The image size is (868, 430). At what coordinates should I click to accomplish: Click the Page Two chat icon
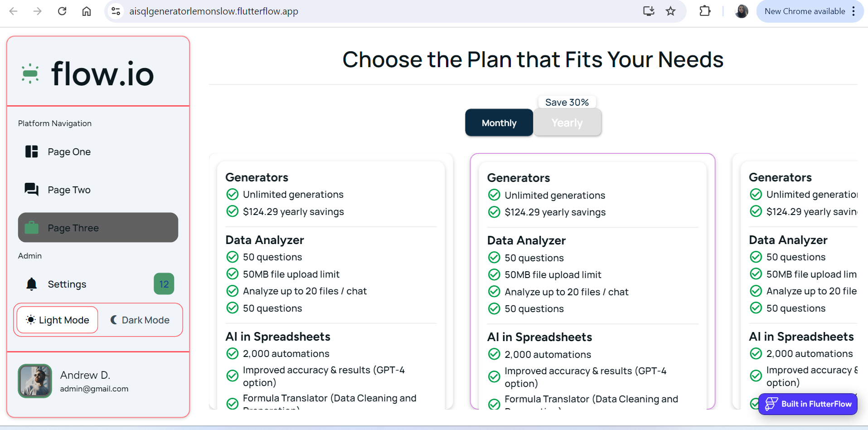32,190
